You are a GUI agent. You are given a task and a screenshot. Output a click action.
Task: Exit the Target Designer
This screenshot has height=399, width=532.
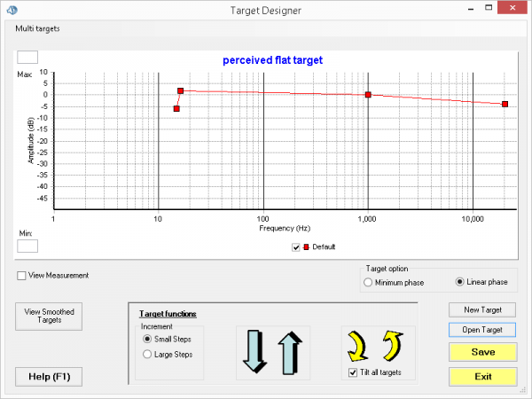coord(483,377)
